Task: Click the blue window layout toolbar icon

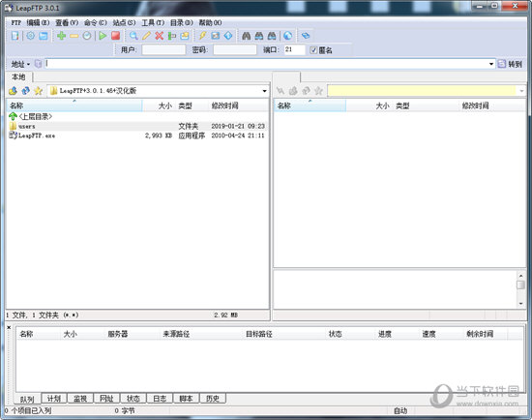Action: pos(44,35)
